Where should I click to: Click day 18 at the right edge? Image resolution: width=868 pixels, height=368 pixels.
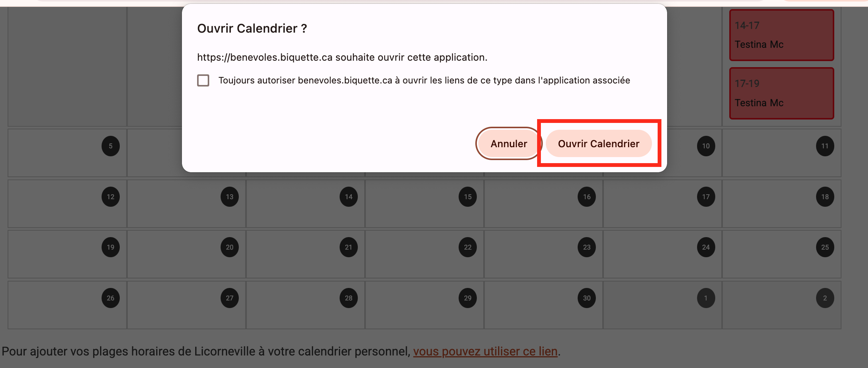tap(825, 197)
